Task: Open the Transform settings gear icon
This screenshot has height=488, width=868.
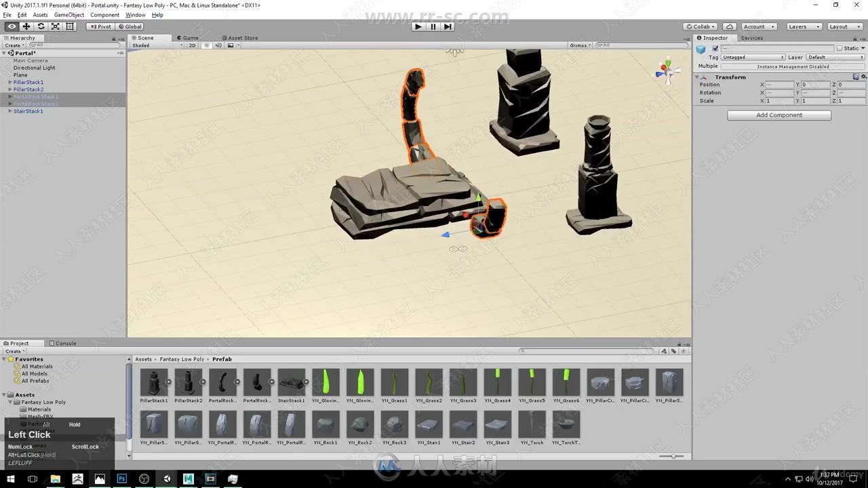Action: click(x=863, y=77)
